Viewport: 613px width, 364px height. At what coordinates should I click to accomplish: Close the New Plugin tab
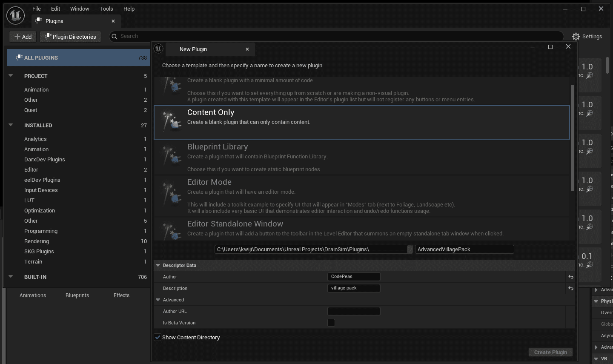[x=247, y=49]
